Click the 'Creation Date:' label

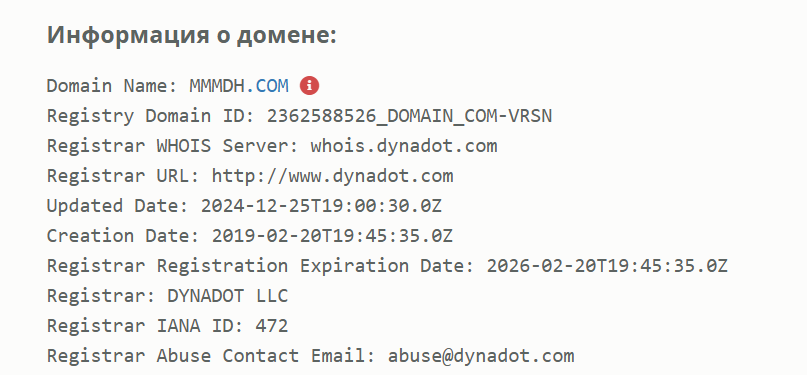pyautogui.click(x=124, y=236)
